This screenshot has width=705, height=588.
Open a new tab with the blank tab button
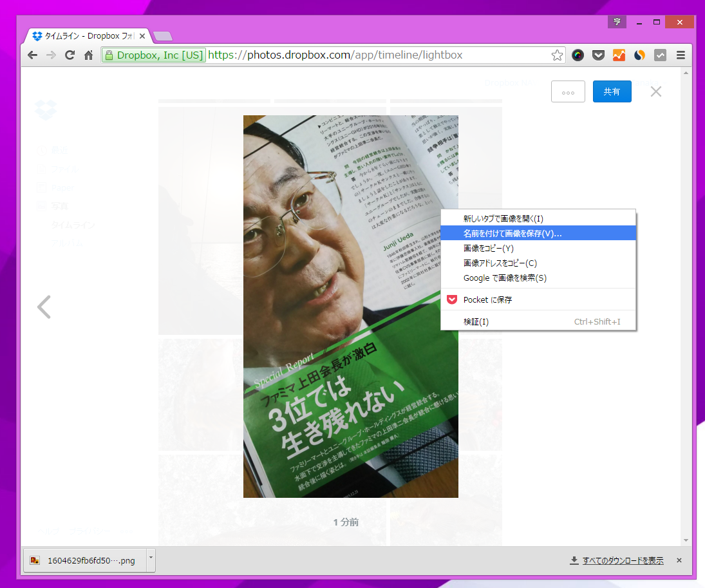click(162, 36)
